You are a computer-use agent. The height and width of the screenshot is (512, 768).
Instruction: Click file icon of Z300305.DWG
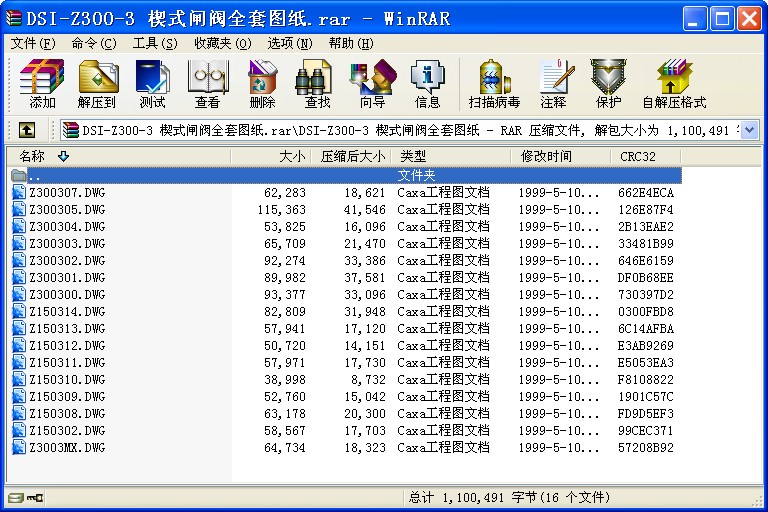(x=19, y=209)
